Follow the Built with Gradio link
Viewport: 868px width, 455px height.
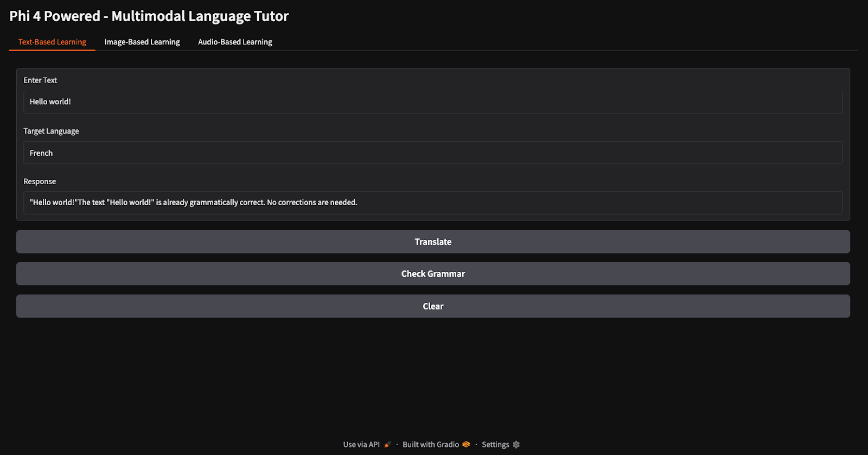(x=436, y=444)
